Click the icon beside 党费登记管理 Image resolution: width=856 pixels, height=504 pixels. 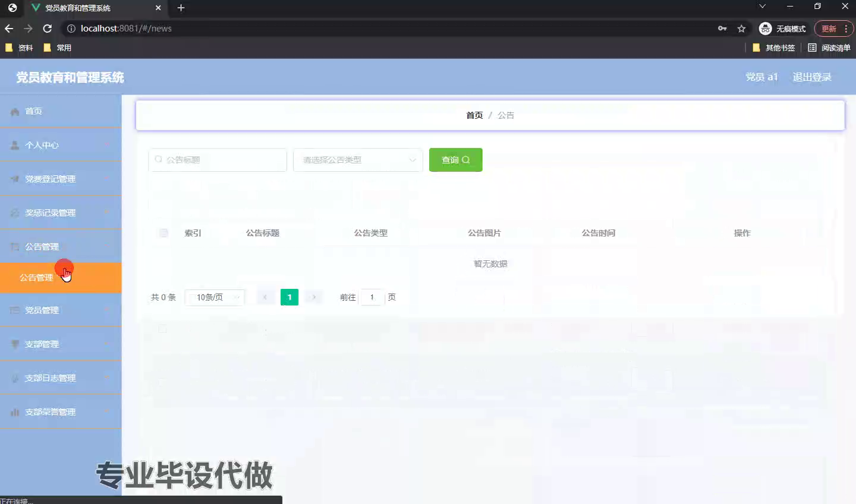pos(15,179)
